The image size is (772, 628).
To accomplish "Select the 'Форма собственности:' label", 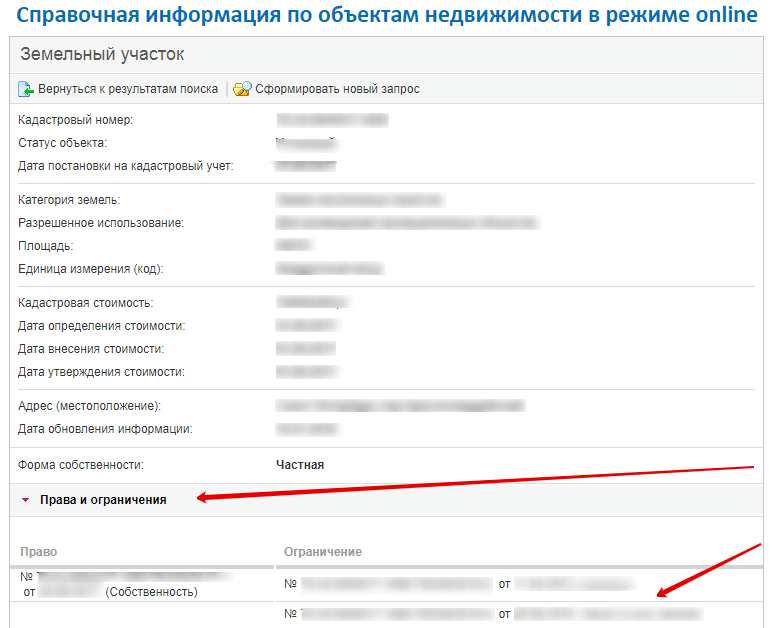I will [81, 465].
